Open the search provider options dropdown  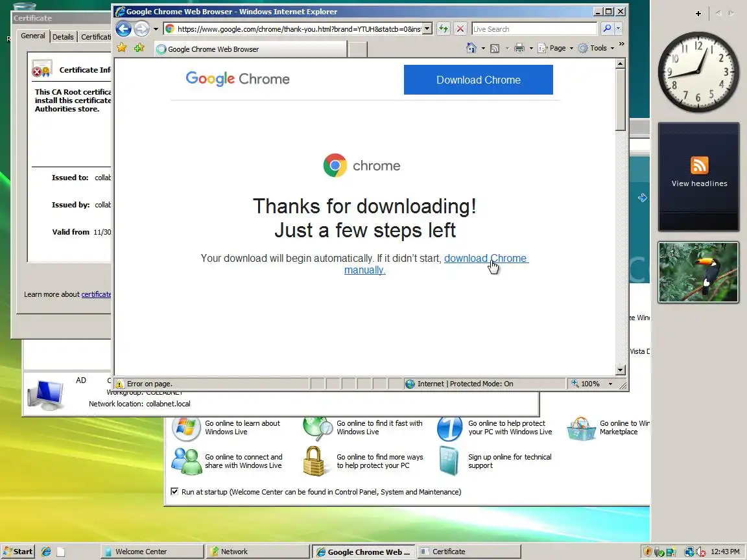click(x=619, y=29)
